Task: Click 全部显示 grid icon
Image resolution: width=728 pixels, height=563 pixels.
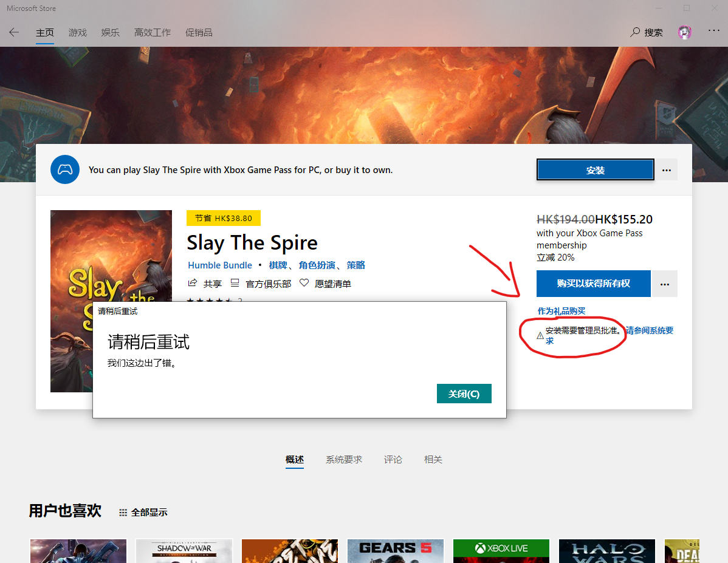Action: click(123, 513)
